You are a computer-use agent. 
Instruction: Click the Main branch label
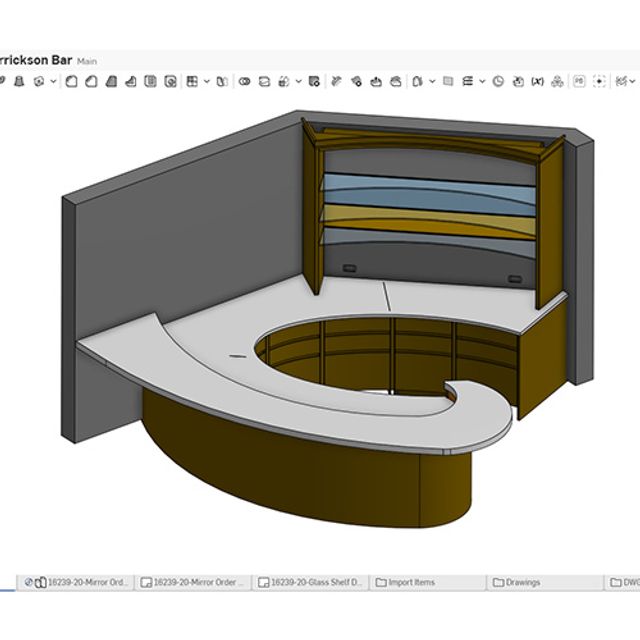pos(87,61)
